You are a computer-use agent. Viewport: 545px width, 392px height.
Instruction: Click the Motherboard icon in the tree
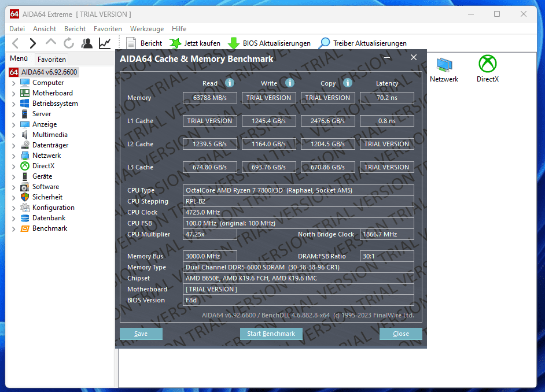25,93
